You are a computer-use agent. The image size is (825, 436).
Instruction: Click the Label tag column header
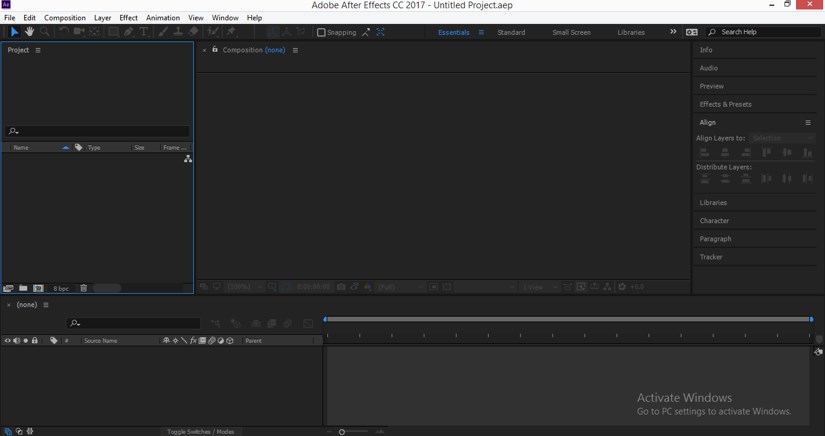pyautogui.click(x=78, y=148)
